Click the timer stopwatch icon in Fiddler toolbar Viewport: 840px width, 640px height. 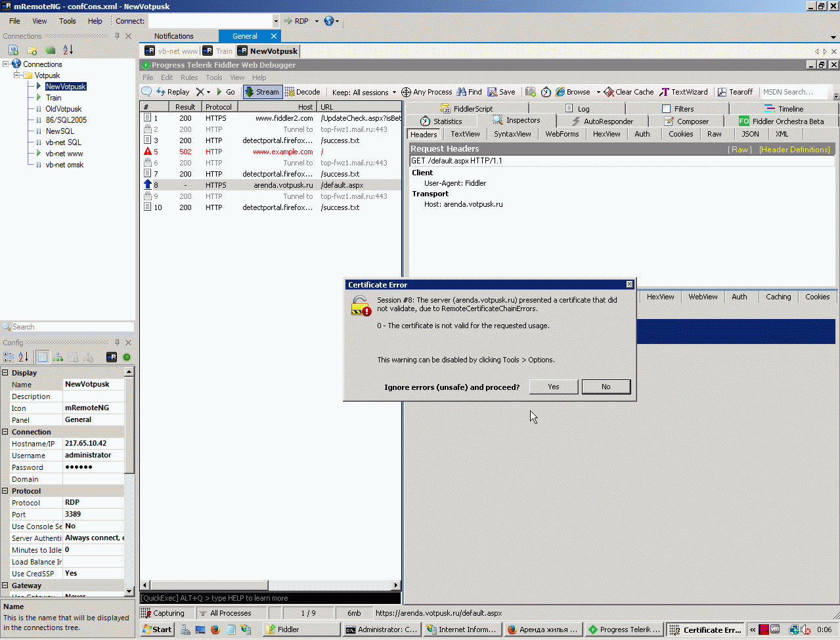(546, 92)
